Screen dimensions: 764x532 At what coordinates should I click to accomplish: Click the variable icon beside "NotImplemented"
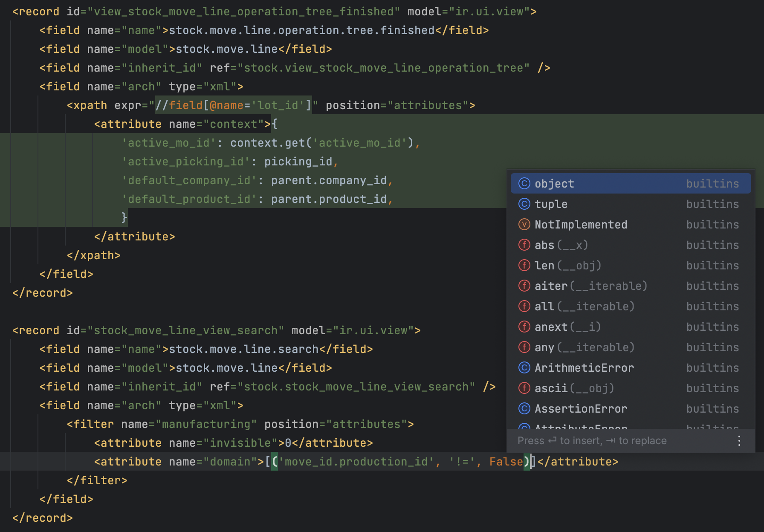point(524,224)
